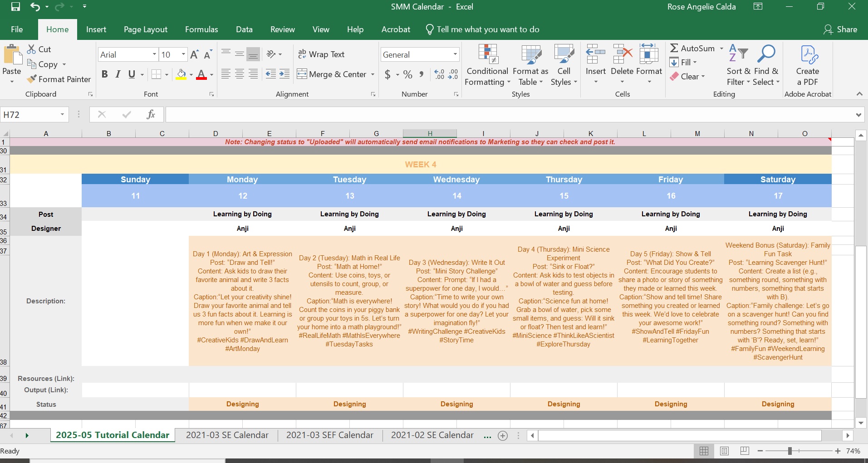The width and height of the screenshot is (868, 463).
Task: Toggle Align Left horizontal alignment
Action: tap(226, 74)
